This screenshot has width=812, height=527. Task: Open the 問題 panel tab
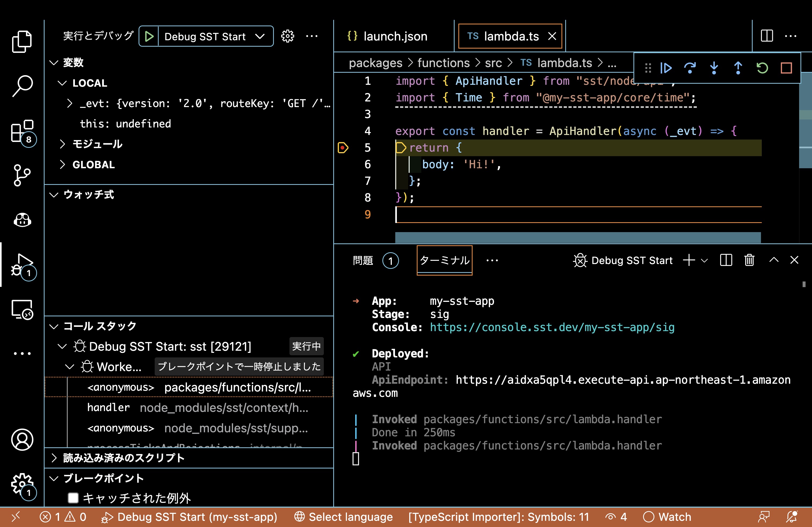pyautogui.click(x=363, y=260)
